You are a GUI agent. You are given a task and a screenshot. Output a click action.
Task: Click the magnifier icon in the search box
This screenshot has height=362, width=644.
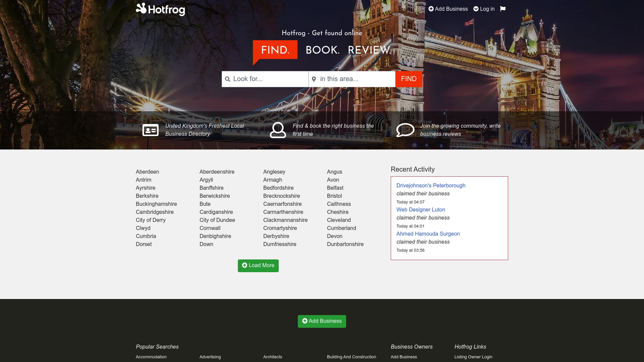[x=228, y=79]
